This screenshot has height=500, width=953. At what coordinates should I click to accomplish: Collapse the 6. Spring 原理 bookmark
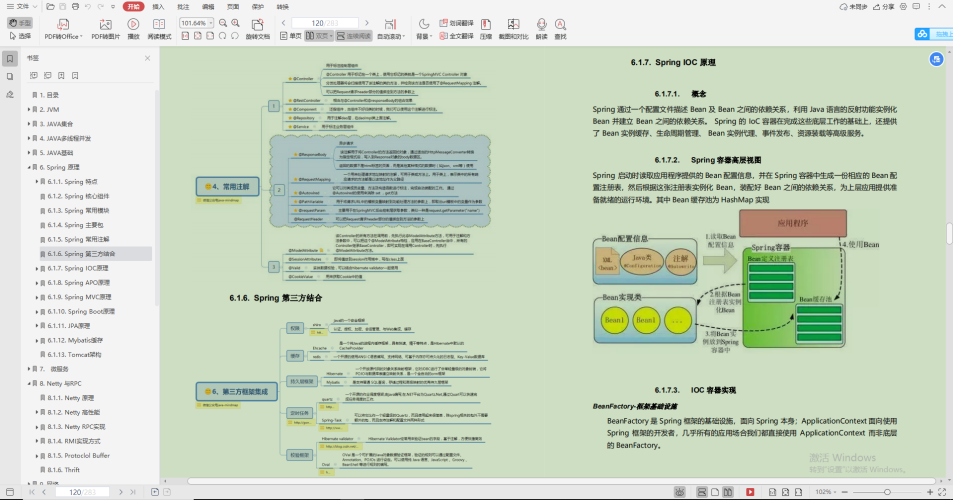[29, 167]
